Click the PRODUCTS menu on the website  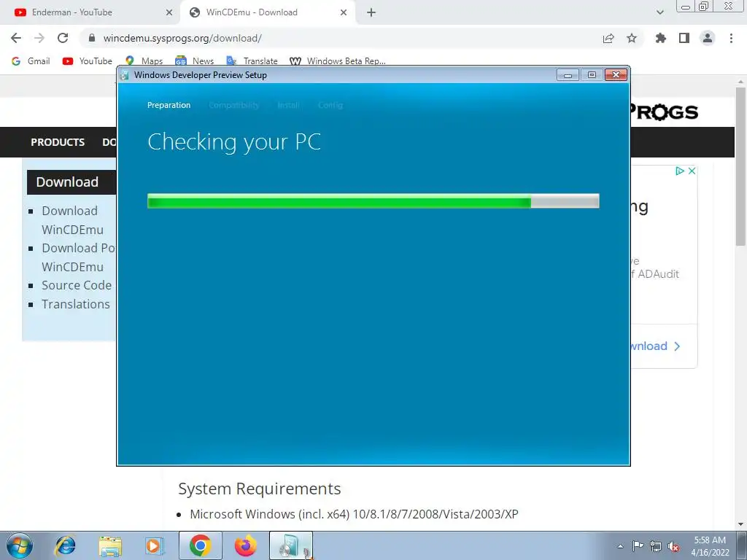pos(58,142)
